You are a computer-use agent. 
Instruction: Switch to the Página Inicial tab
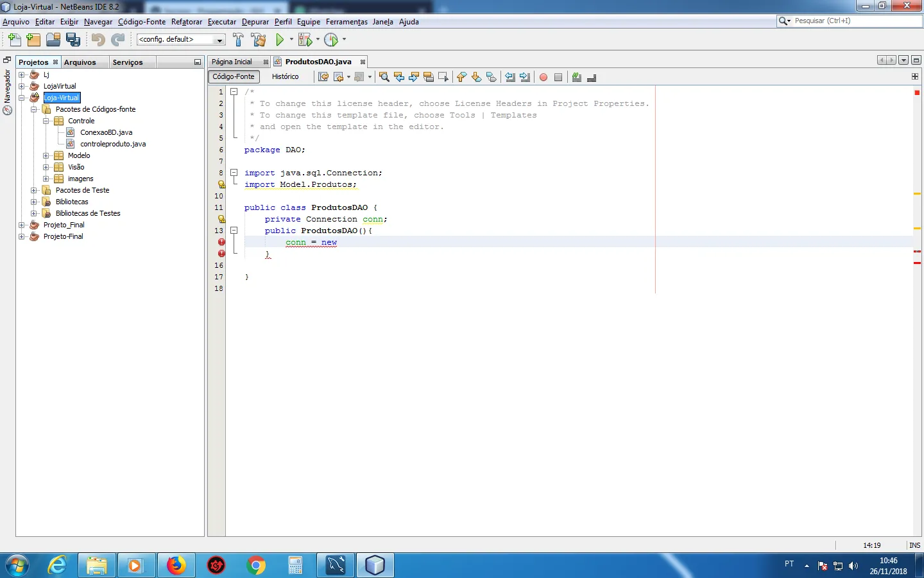232,62
